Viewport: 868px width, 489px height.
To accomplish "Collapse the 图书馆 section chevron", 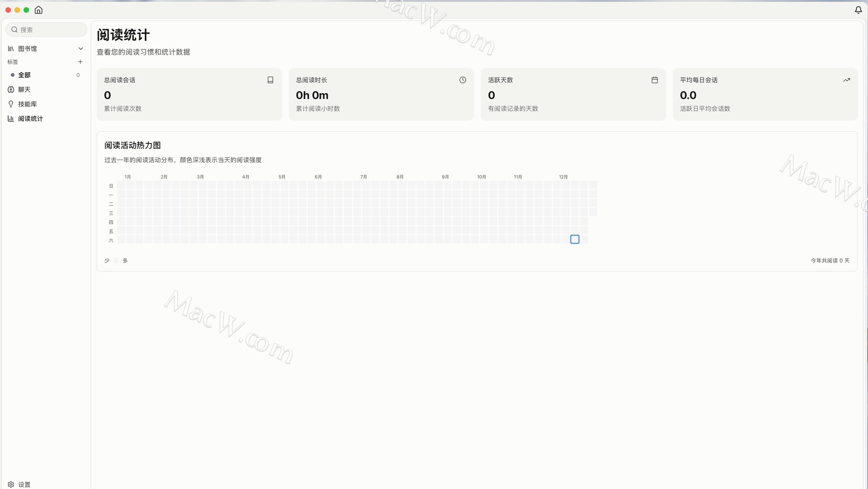I will pos(80,48).
